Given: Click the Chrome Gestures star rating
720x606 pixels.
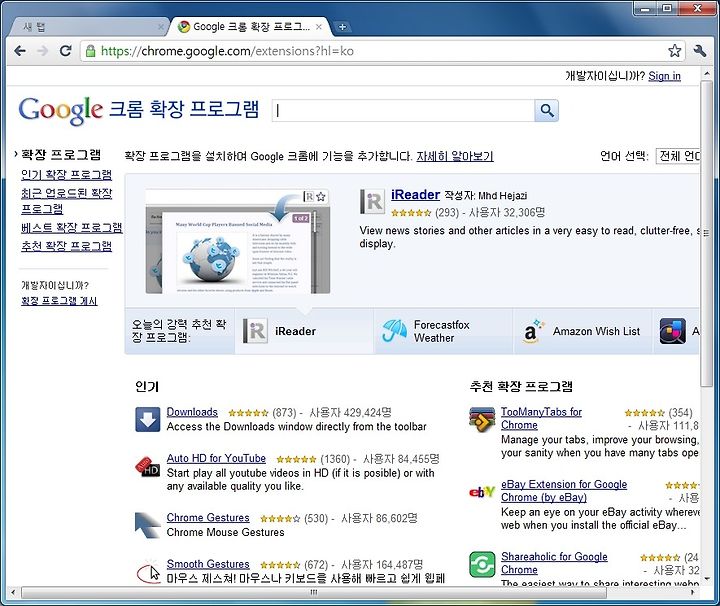Looking at the screenshot, I should (x=280, y=519).
